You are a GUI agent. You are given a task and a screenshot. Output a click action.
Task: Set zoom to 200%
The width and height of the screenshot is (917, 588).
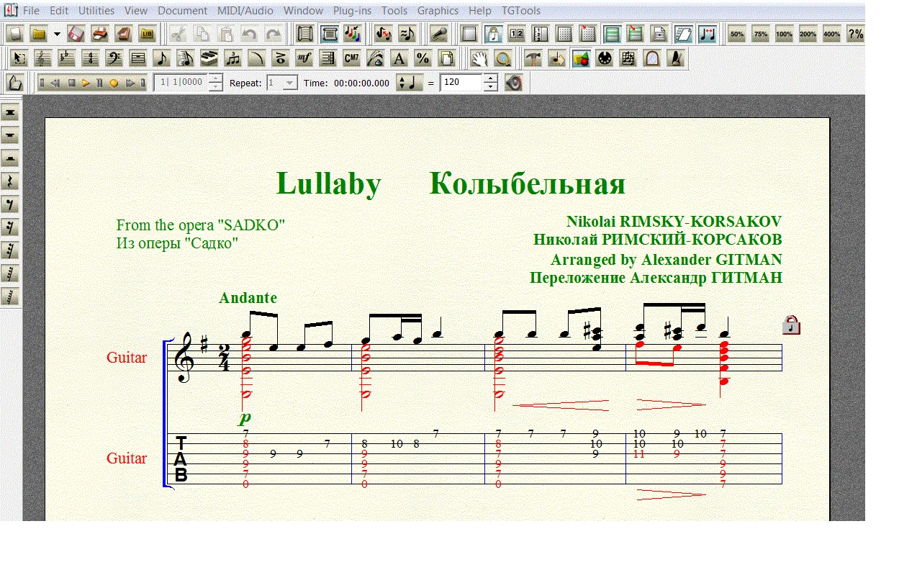click(x=808, y=34)
